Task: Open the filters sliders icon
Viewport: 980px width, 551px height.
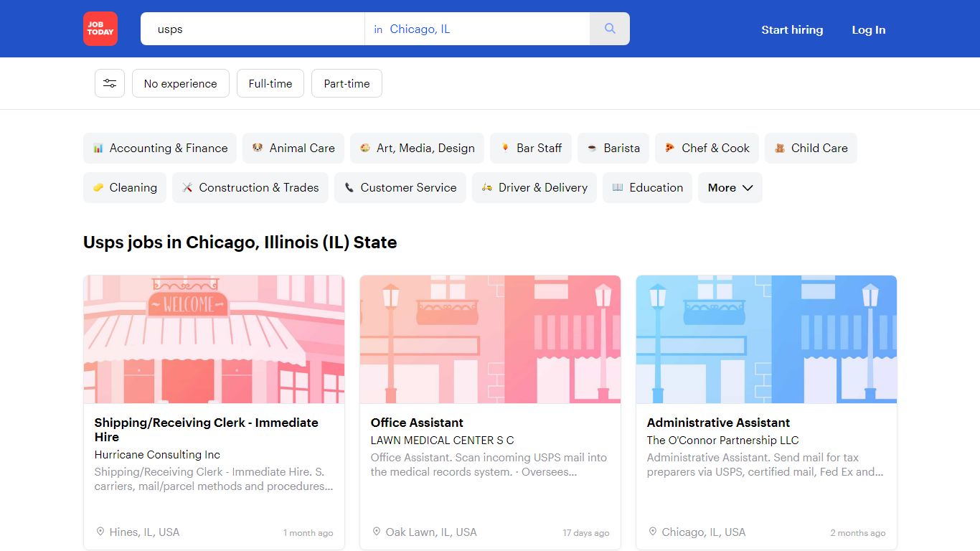Action: tap(110, 83)
